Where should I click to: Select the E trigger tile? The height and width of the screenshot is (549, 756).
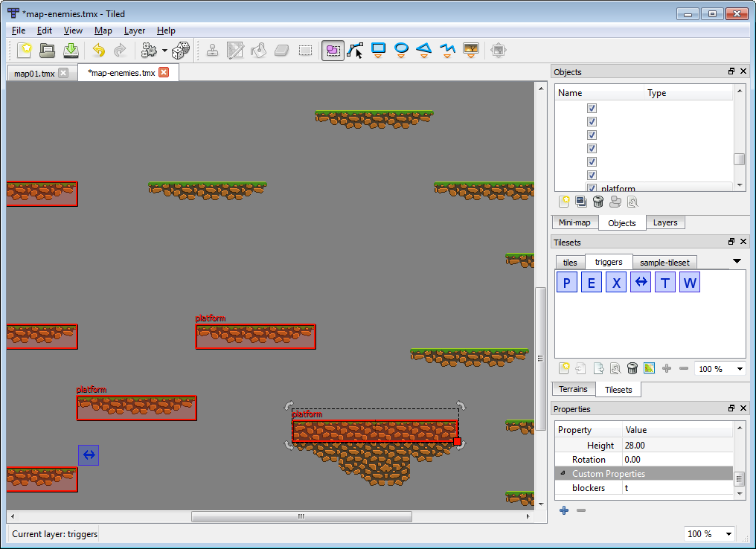pos(592,282)
